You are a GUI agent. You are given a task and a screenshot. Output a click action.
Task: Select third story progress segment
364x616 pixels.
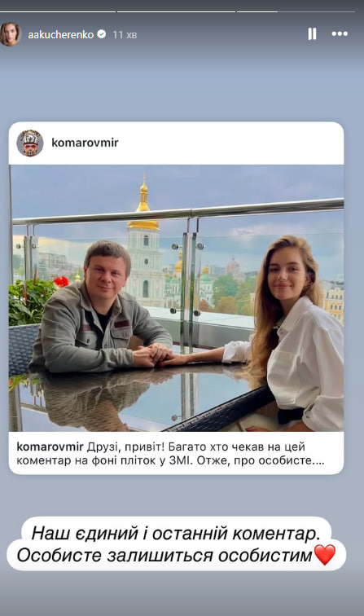pyautogui.click(x=296, y=11)
